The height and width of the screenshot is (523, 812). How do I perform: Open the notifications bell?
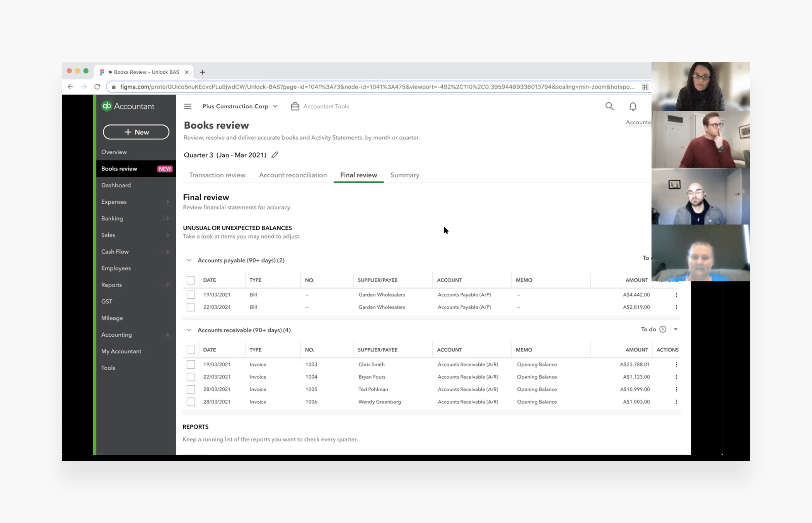click(633, 106)
